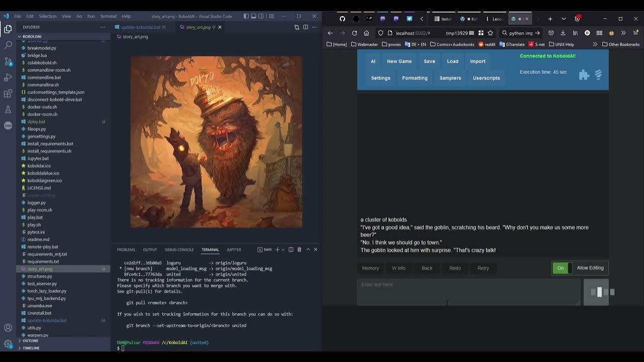Toggle secondary side bar layout in VS Code

click(x=262, y=16)
